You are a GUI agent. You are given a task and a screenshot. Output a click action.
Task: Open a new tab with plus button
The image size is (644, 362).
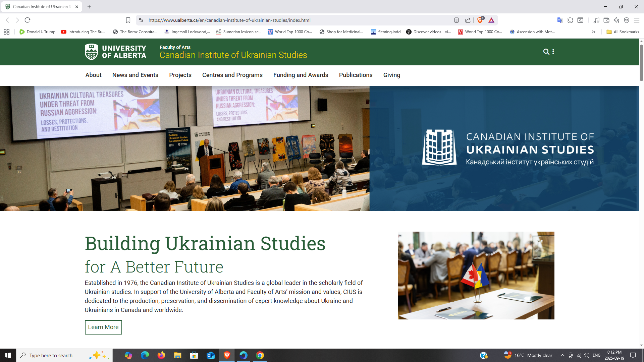tap(89, 7)
